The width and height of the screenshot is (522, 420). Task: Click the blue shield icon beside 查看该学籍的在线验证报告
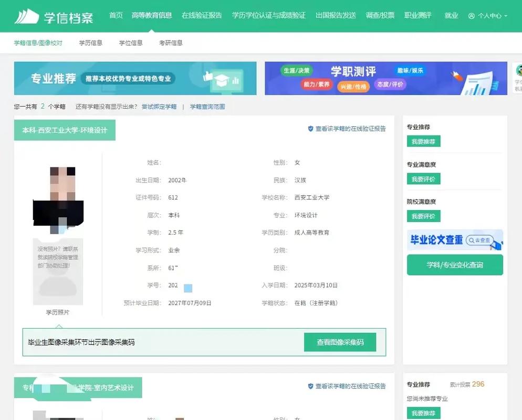pyautogui.click(x=310, y=129)
